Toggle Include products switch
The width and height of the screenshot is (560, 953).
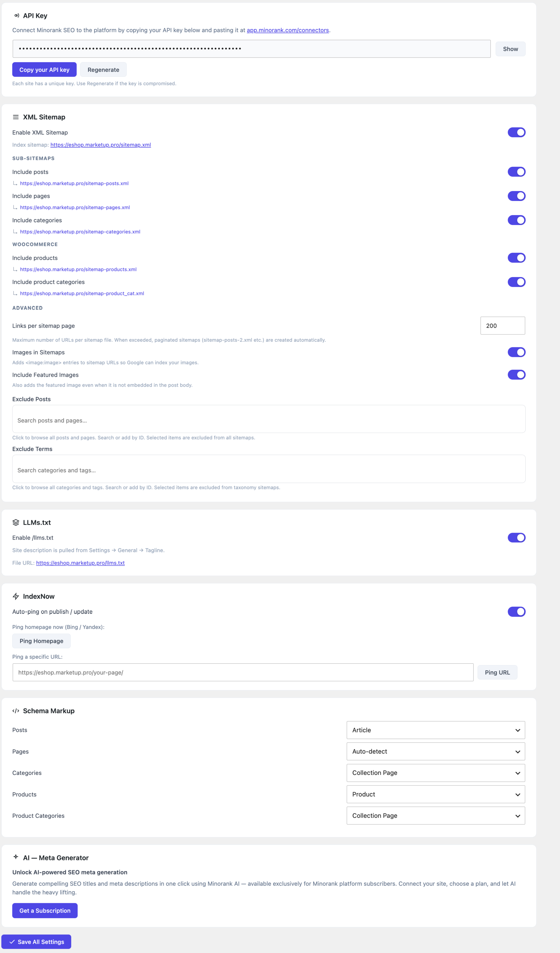pyautogui.click(x=517, y=258)
